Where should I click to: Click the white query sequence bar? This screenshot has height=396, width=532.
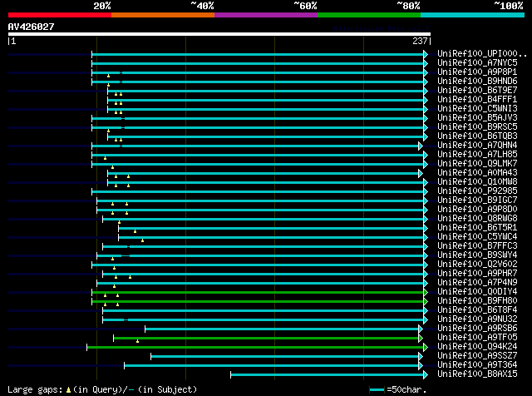[219, 34]
